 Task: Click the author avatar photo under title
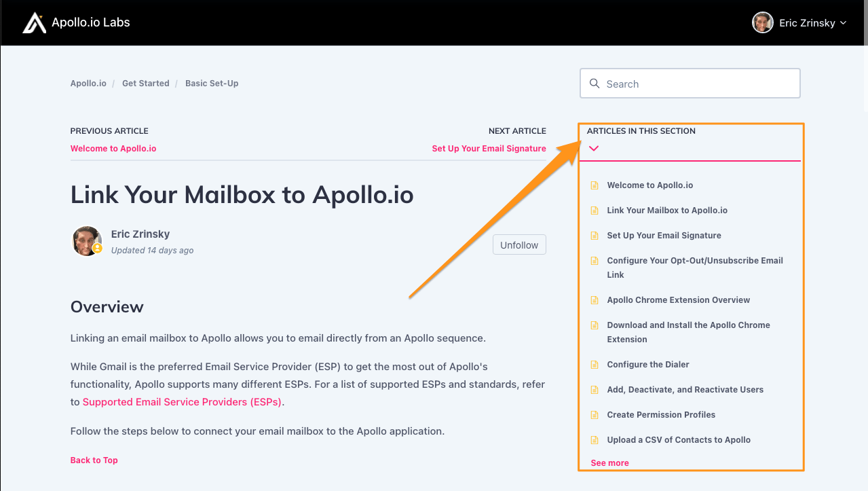click(87, 241)
